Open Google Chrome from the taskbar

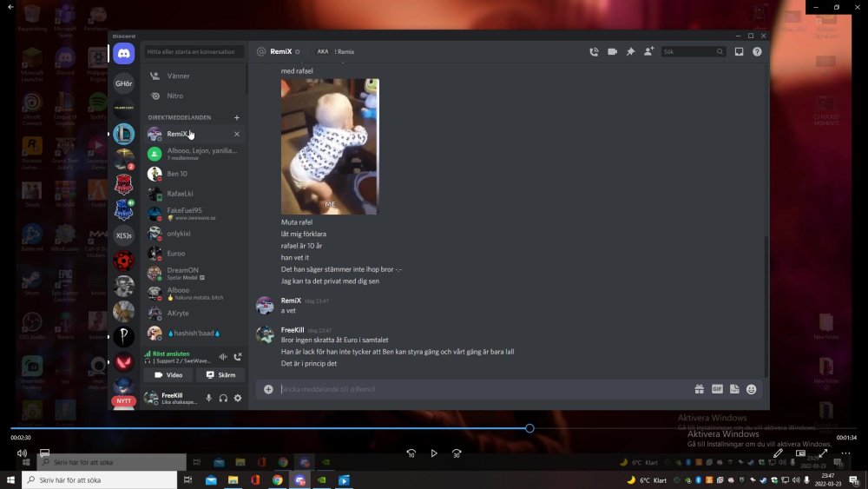point(278,480)
